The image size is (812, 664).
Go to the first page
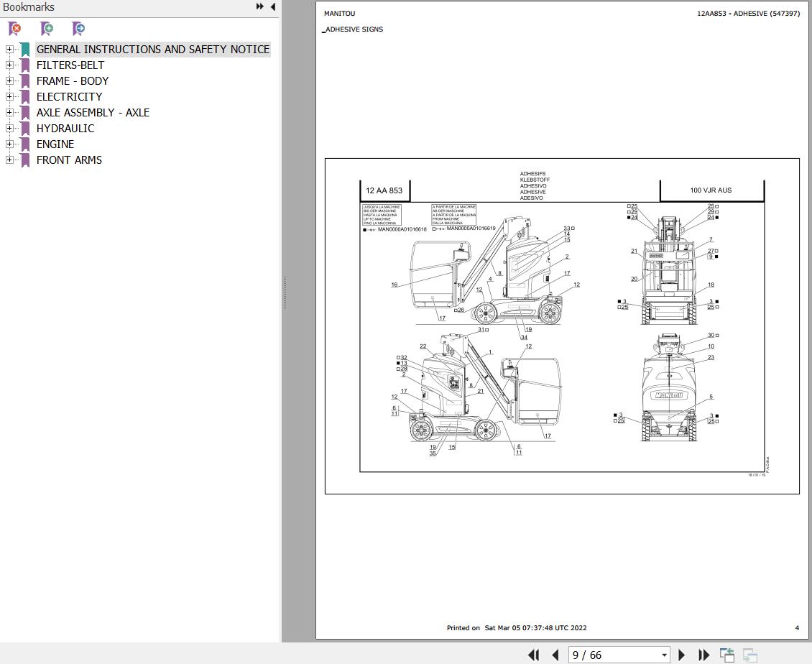coord(533,655)
